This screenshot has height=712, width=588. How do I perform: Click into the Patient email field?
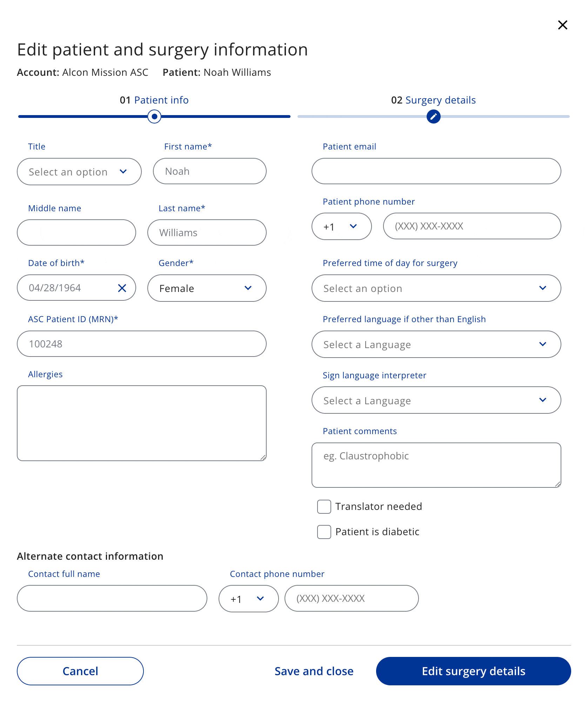coord(436,171)
